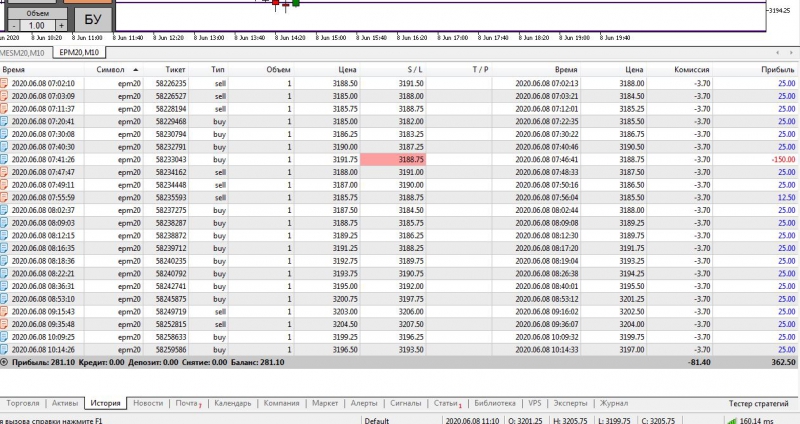This screenshot has height=424, width=800.
Task: Sort by Комиссия column header
Action: pos(691,69)
